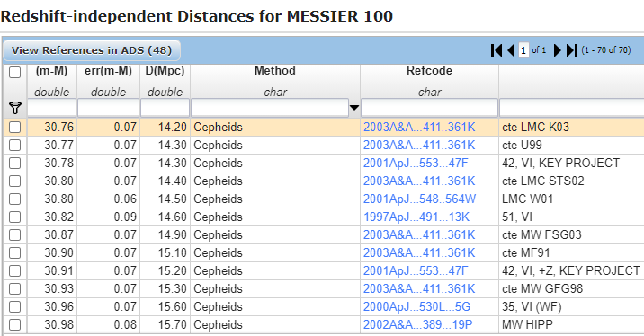644x336 pixels.
Task: Check the row with cte MW GFG98
Action: (x=14, y=289)
